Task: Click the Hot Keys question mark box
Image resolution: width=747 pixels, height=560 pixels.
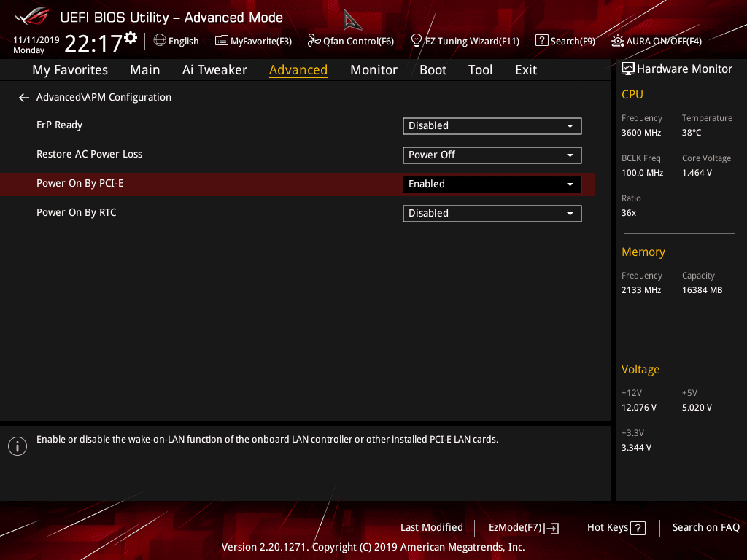Action: point(638,528)
